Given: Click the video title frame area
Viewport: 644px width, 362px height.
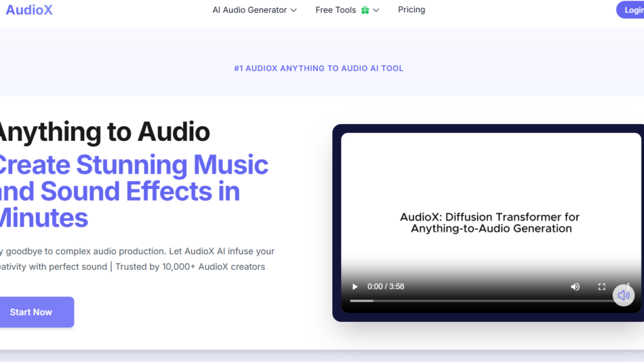Looking at the screenshot, I should (491, 222).
